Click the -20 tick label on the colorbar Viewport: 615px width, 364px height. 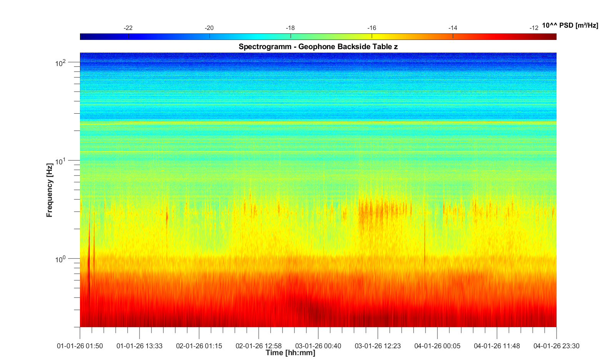209,28
